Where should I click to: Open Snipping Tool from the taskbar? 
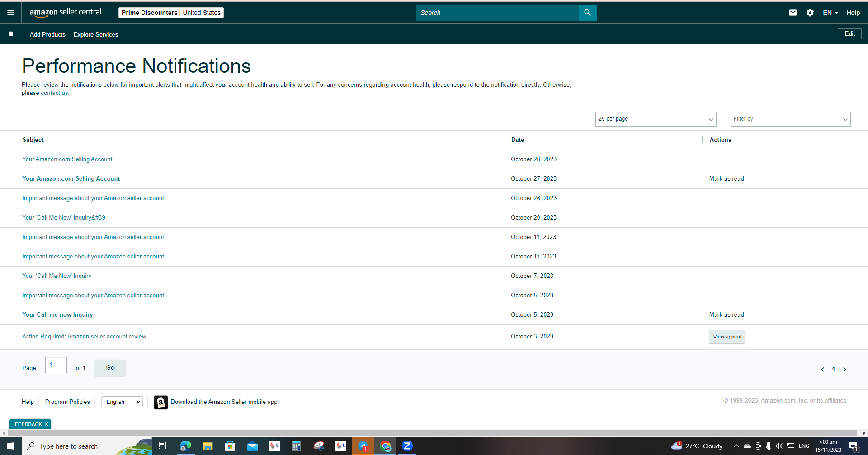pyautogui.click(x=319, y=446)
